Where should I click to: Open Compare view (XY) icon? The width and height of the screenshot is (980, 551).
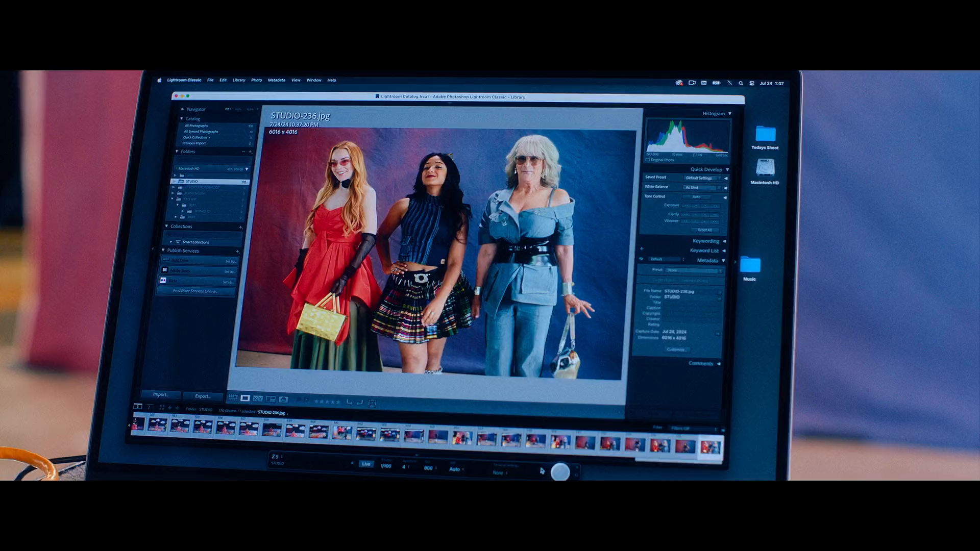click(258, 399)
